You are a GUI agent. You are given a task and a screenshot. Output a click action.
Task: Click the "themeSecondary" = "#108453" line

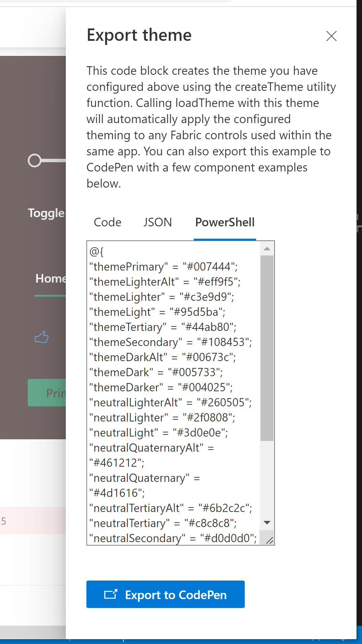pyautogui.click(x=171, y=342)
